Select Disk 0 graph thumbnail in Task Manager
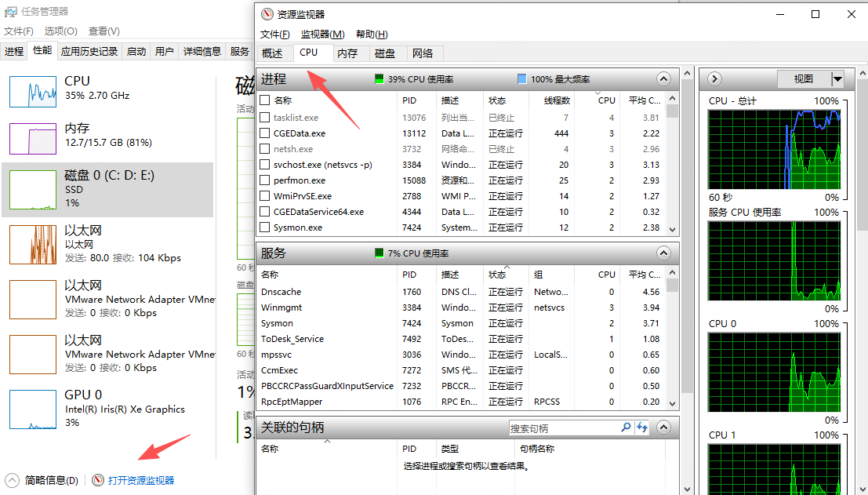 pyautogui.click(x=33, y=190)
